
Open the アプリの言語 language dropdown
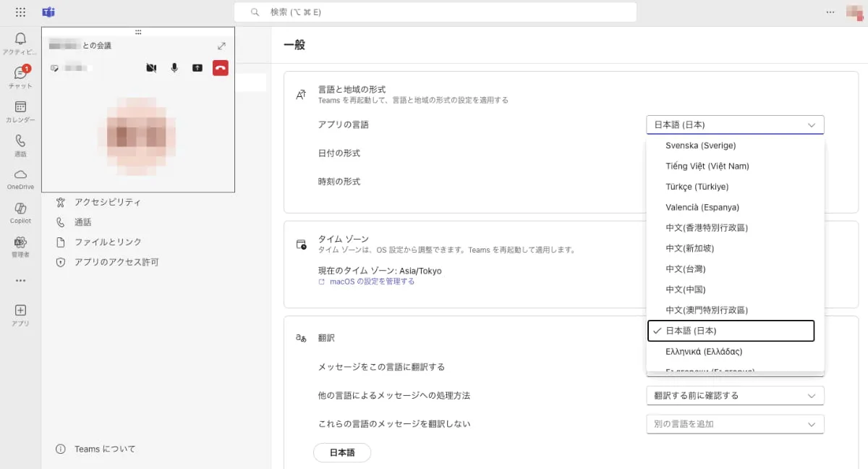click(x=734, y=124)
